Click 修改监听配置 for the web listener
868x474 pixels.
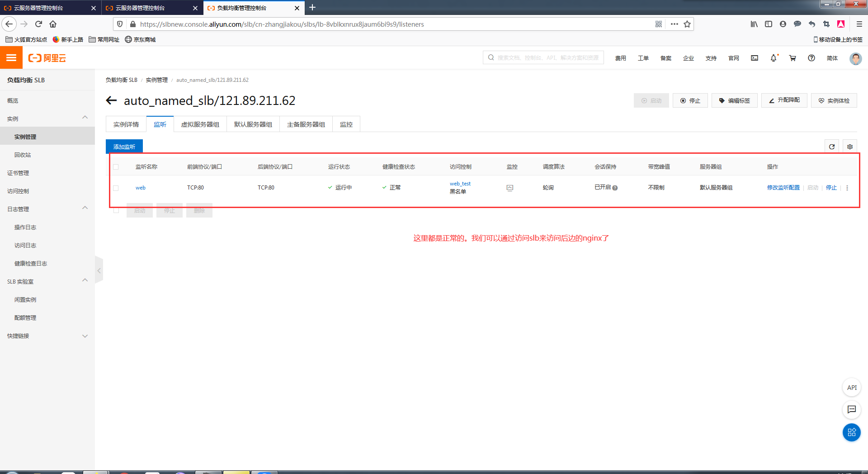[783, 187]
